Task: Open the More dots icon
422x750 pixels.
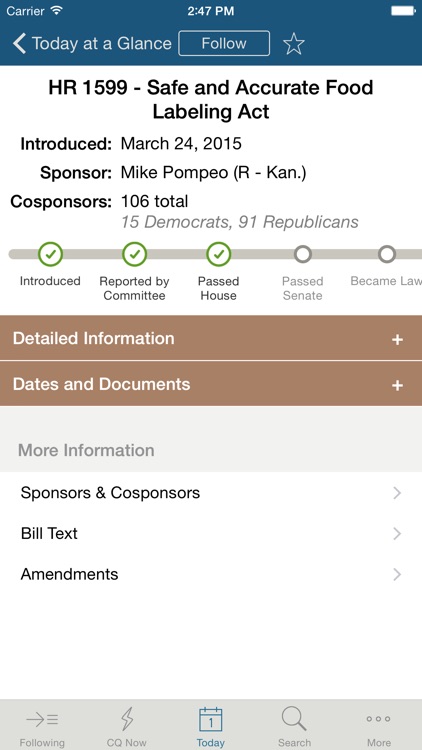Action: click(x=378, y=719)
